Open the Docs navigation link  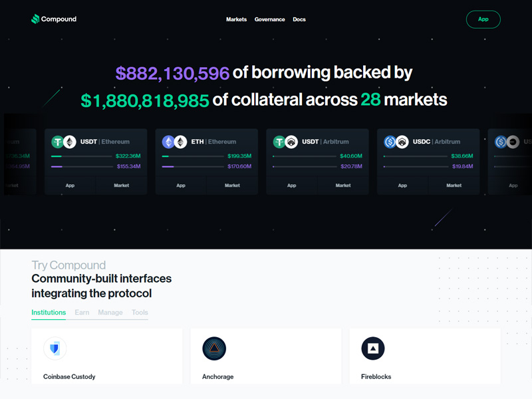point(299,19)
